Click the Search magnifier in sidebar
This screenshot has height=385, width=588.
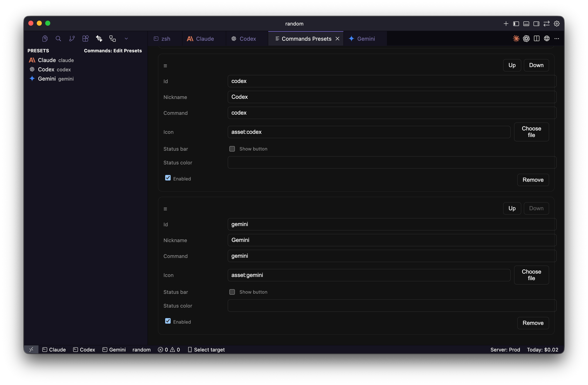pyautogui.click(x=58, y=38)
